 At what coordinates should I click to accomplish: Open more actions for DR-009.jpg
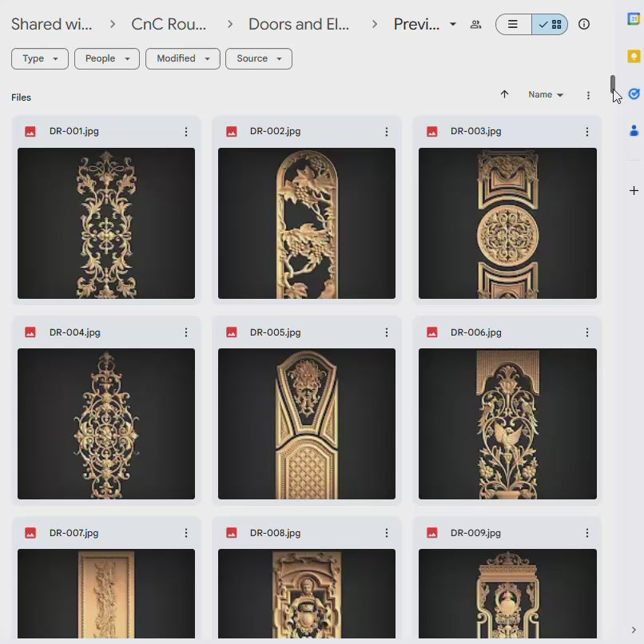pyautogui.click(x=587, y=533)
